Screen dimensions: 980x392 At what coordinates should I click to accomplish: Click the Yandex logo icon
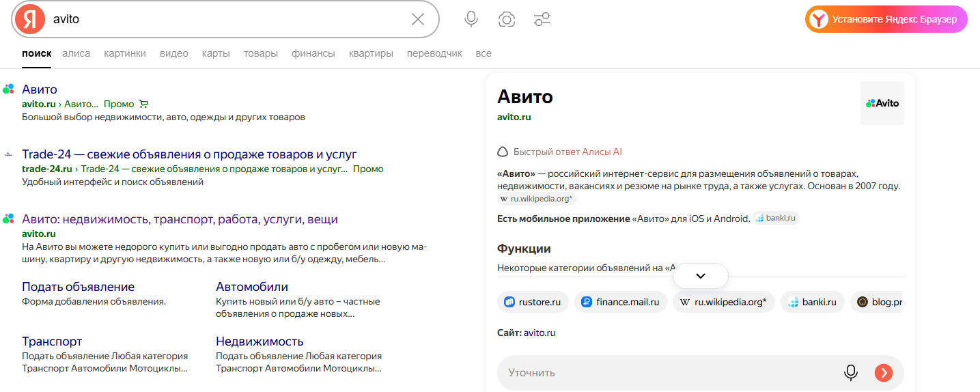(29, 19)
